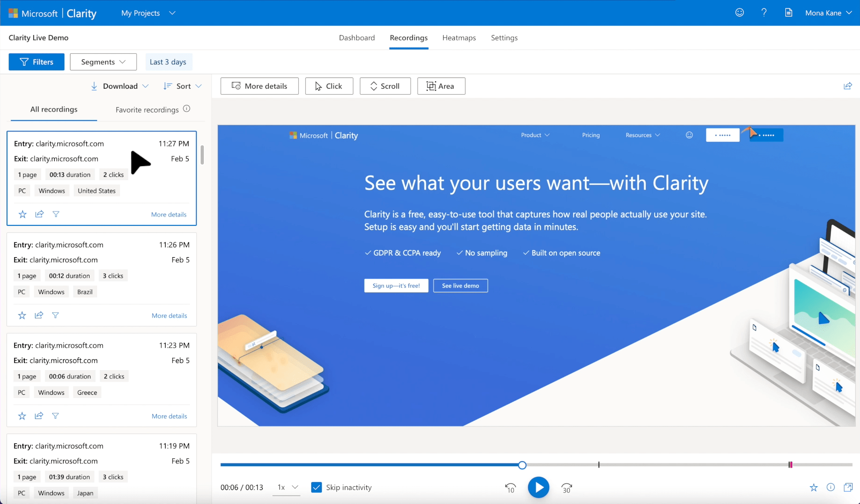Viewport: 860px width, 504px height.
Task: Open the recording in a new window
Action: click(848, 487)
